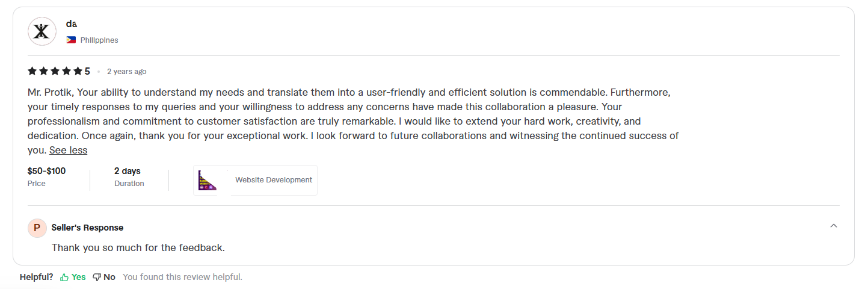
Task: Collapse the review with See less
Action: [68, 151]
